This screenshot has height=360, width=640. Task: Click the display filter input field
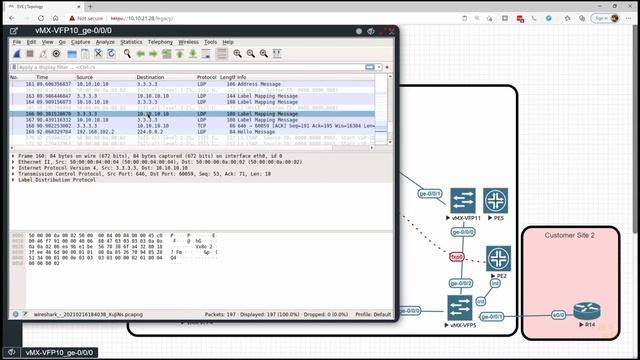pyautogui.click(x=190, y=67)
